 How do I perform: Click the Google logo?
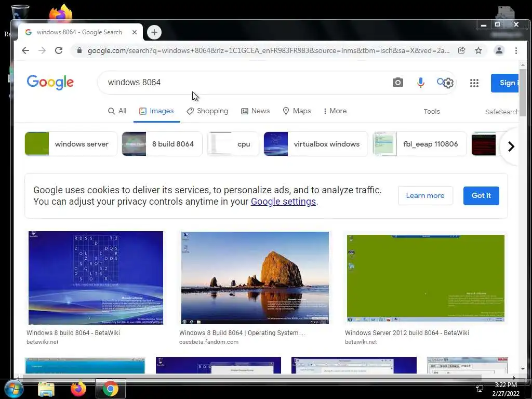tap(50, 83)
